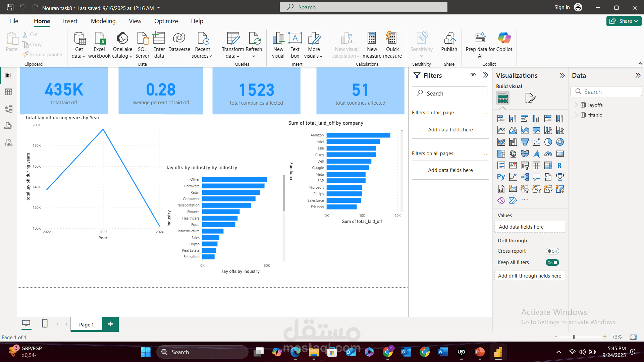Viewport: 644px width, 362px height.
Task: Toggle the Filters pane eye icon
Action: coord(473,75)
